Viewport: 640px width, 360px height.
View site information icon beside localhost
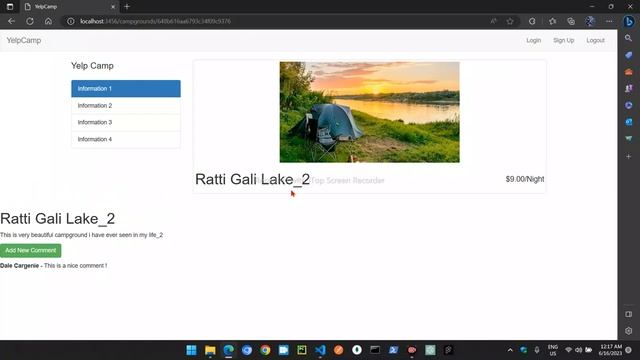click(71, 21)
